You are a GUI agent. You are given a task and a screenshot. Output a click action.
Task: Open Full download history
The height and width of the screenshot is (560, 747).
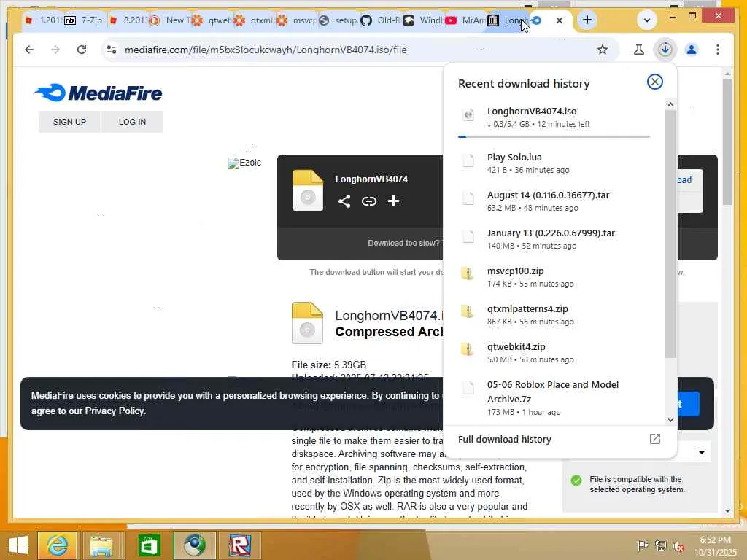click(x=505, y=439)
